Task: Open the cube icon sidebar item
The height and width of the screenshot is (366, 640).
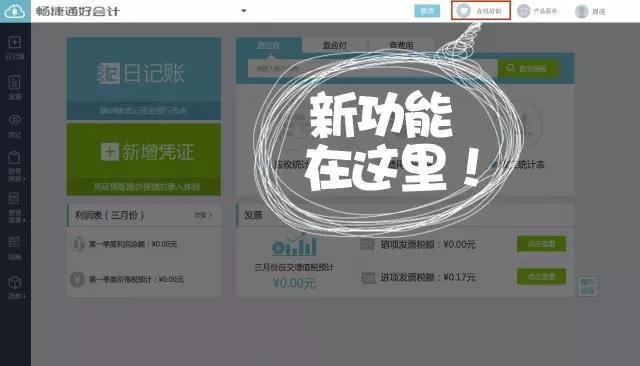Action: [15, 287]
